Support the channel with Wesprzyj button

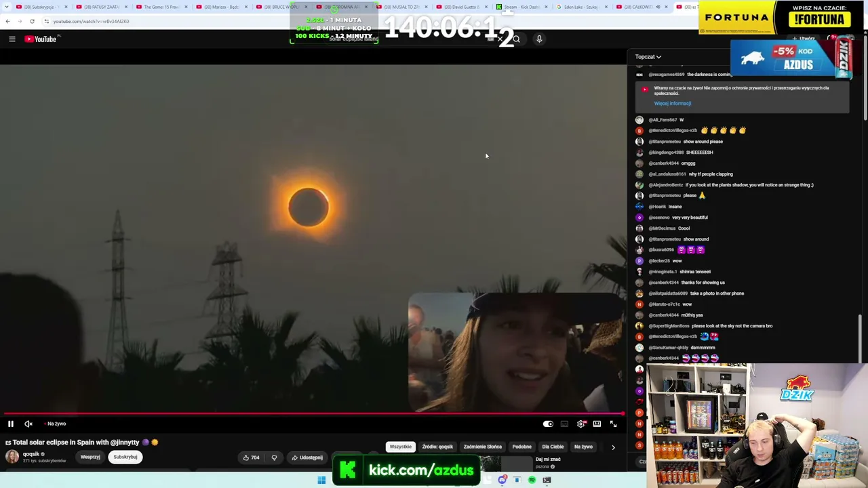[x=90, y=457]
